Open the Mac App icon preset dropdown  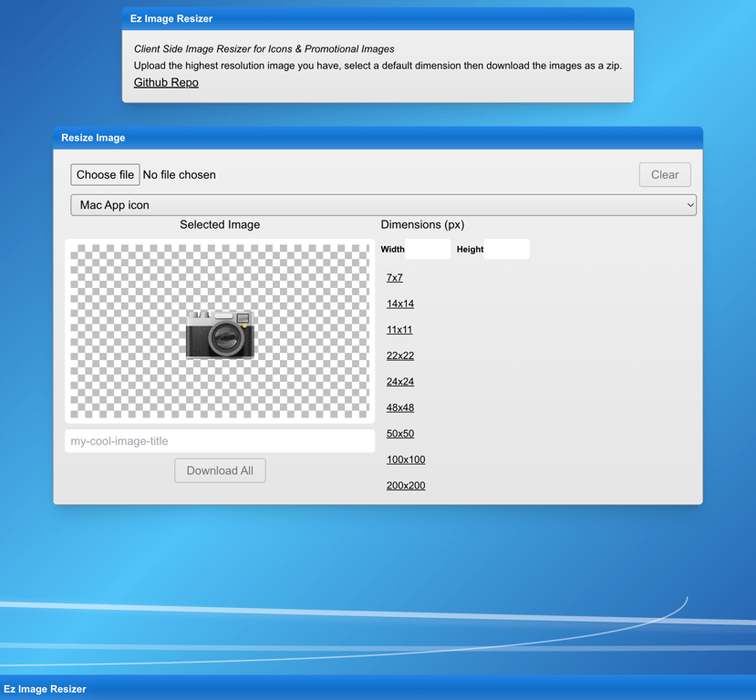(383, 205)
